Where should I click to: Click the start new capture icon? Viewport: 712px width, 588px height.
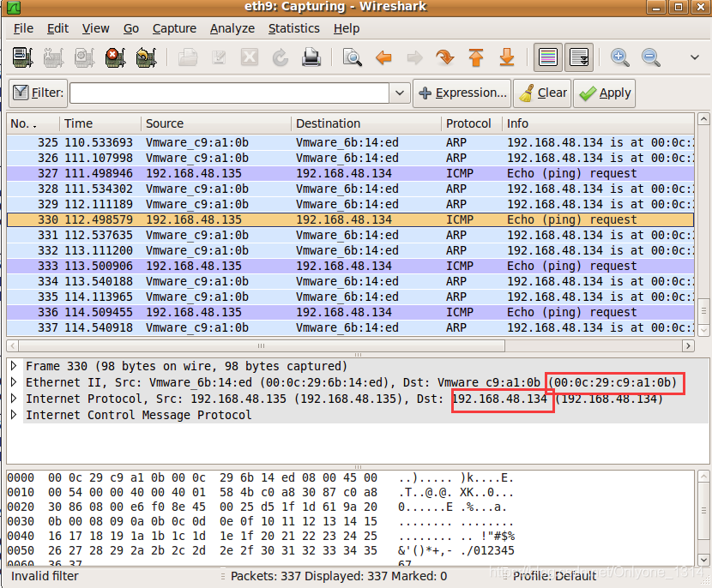tap(84, 57)
